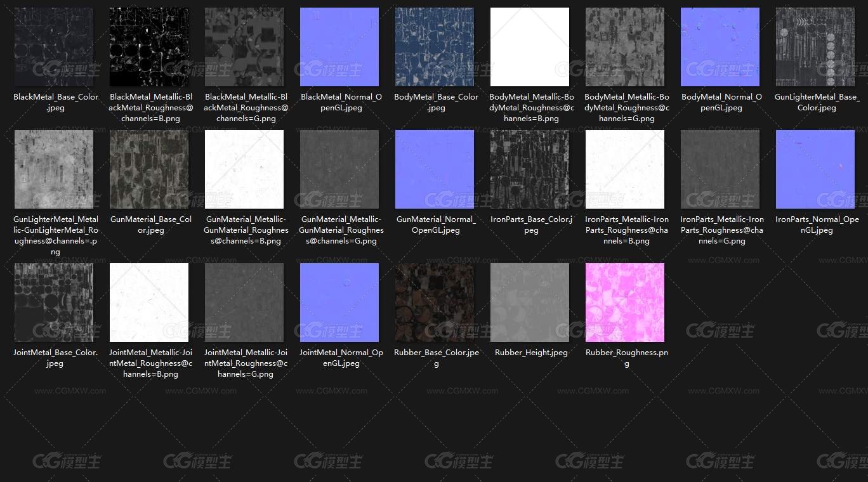
Task: Click label 'JointMetal_Metallic-JointMetal_Roughness@channels=B.png'
Action: pos(151,363)
